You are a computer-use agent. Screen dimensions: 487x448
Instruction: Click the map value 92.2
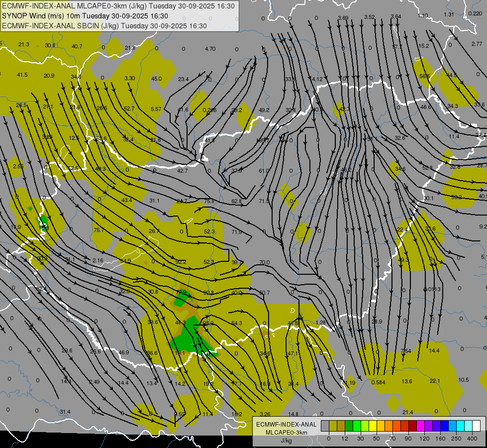coord(181,262)
